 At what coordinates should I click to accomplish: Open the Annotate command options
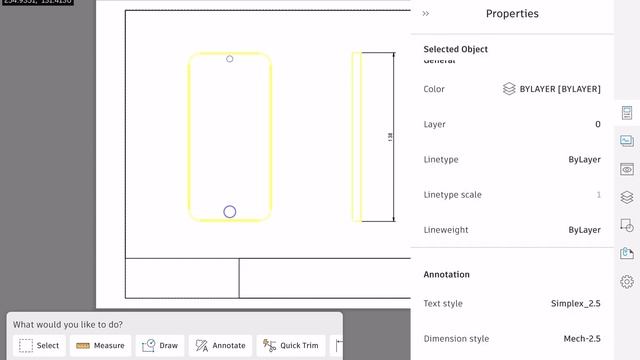click(220, 345)
